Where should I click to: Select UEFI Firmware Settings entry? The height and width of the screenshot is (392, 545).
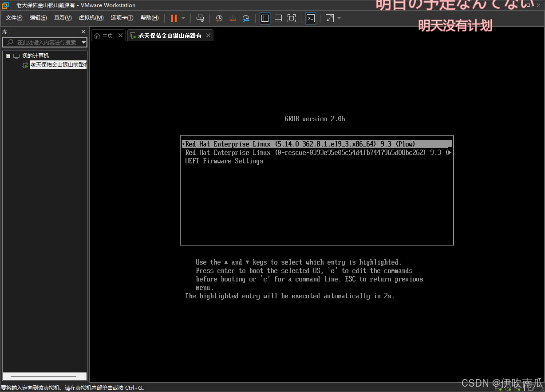click(224, 161)
